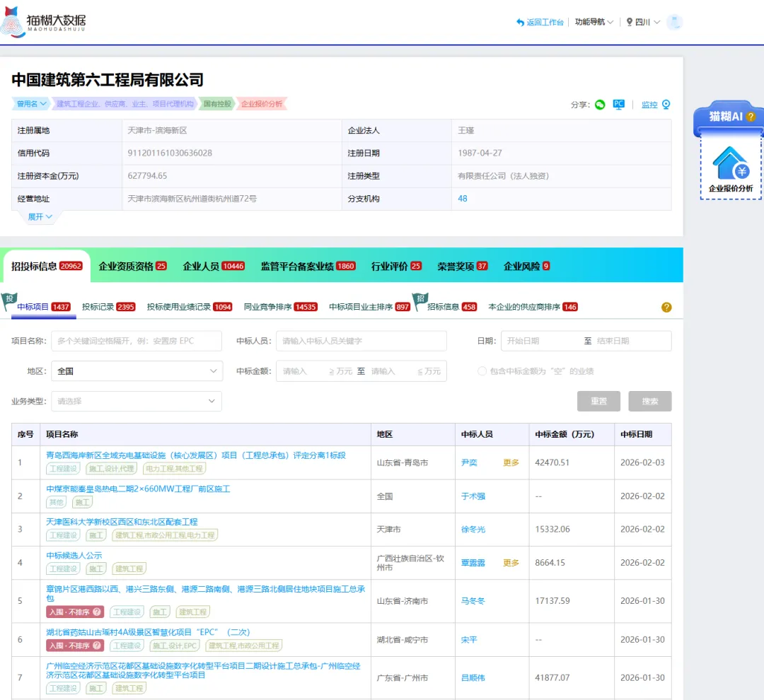Open the 天津医科大学新校区 project link
The image size is (764, 700).
pos(122,523)
